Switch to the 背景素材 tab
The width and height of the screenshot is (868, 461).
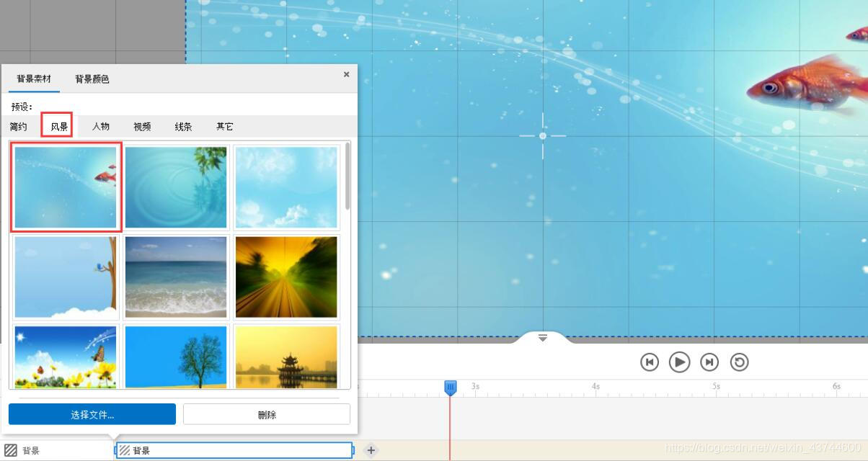[34, 79]
